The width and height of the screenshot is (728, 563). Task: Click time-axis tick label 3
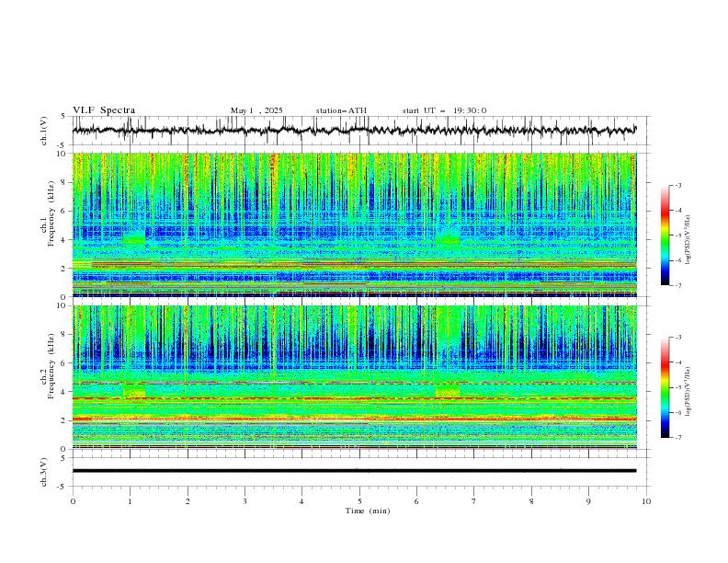[x=245, y=501]
